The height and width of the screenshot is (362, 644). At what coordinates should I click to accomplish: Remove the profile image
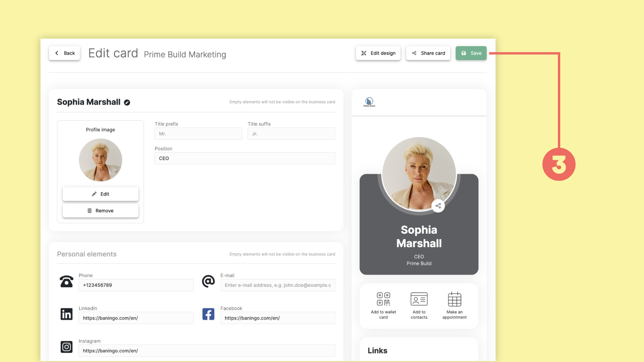click(x=100, y=211)
